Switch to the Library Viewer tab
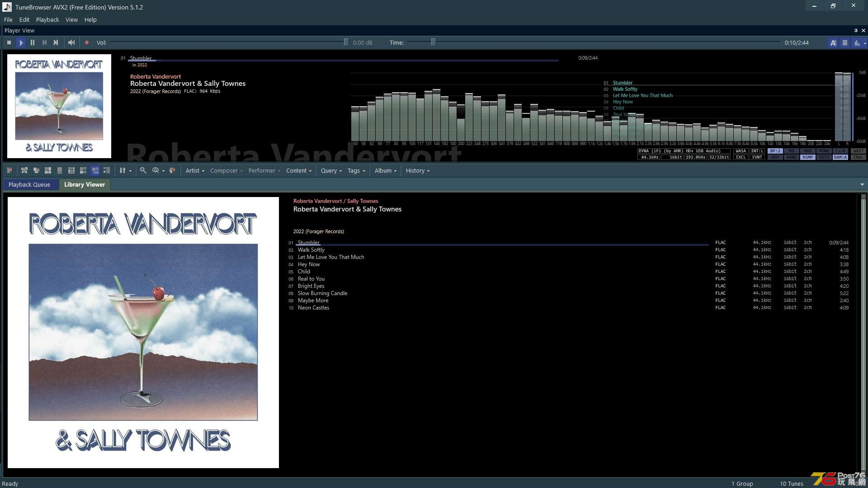Screen dimensions: 868x488 click(x=85, y=184)
